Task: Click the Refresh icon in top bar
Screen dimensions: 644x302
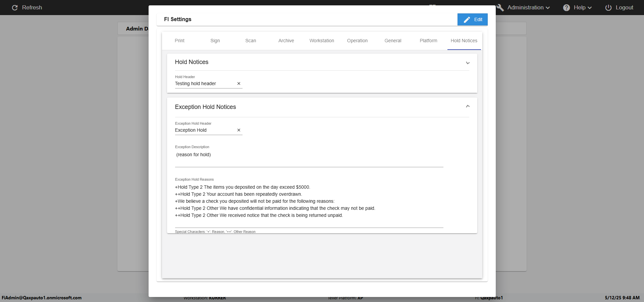Action: tap(15, 8)
